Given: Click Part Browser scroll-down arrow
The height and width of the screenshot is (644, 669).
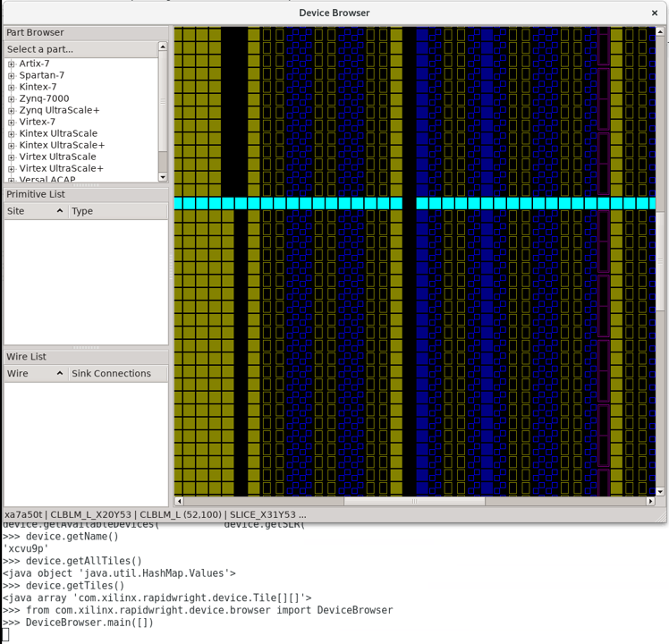Looking at the screenshot, I should pyautogui.click(x=163, y=177).
